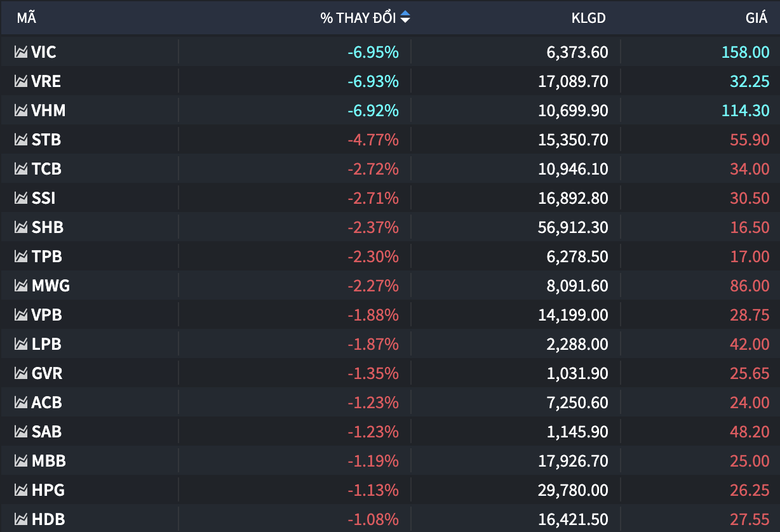Screen dimensions: 780x532
Task: Click the GVR price 25.65
Action: (x=750, y=373)
